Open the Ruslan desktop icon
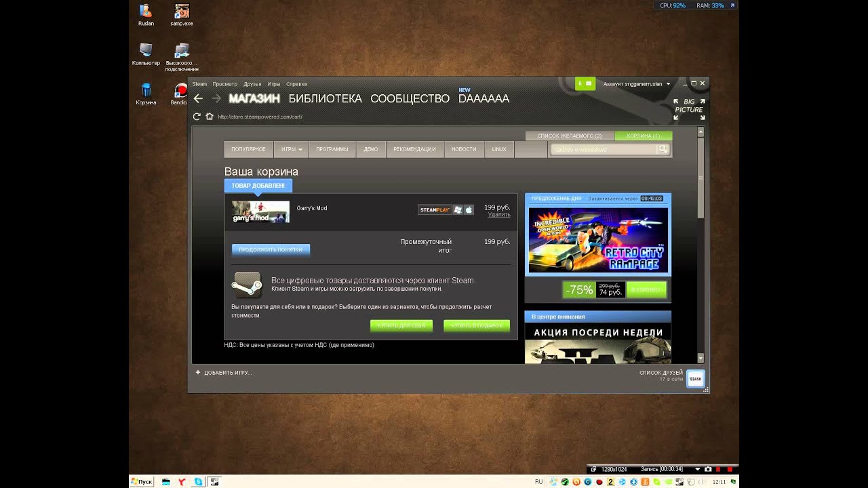The width and height of the screenshot is (868, 488). (146, 15)
